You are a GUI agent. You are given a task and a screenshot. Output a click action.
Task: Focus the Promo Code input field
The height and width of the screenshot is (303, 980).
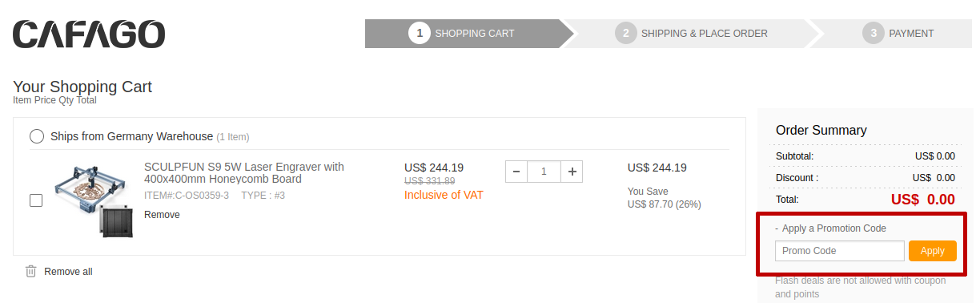[840, 251]
